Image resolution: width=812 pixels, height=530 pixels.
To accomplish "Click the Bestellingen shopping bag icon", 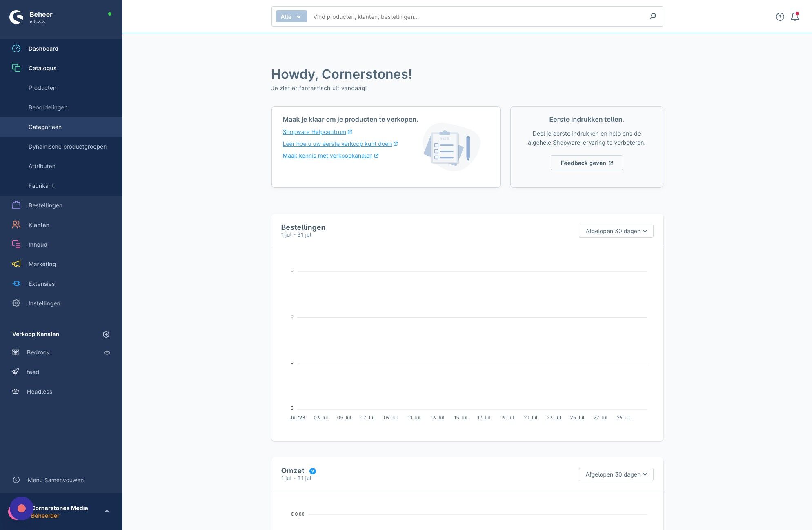I will [16, 205].
